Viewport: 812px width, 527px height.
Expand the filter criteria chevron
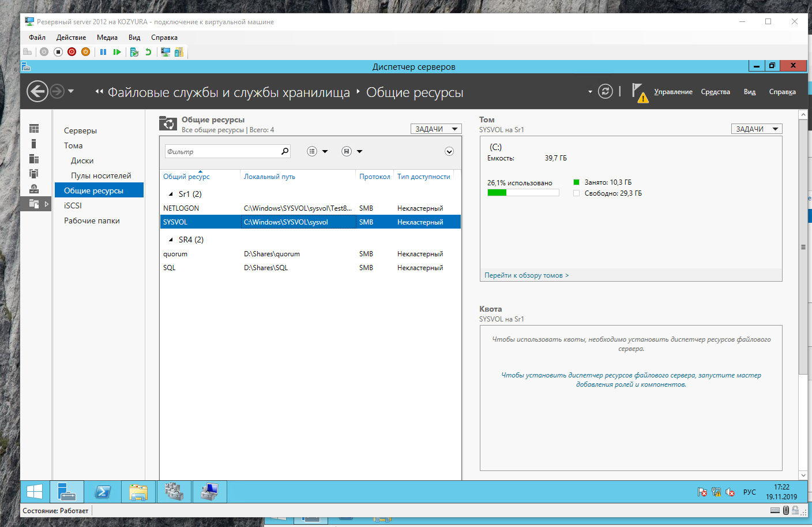tap(449, 151)
